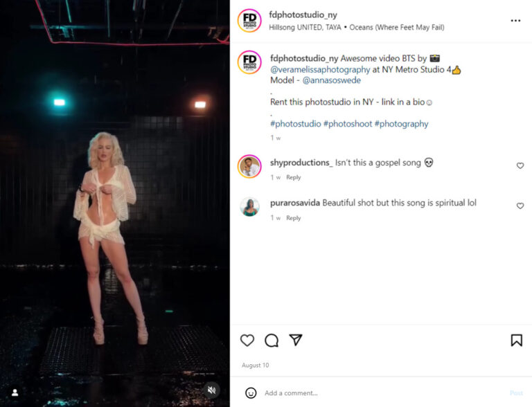The height and width of the screenshot is (407, 532).
Task: Reply to shyproductions_ comment
Action: (x=293, y=177)
